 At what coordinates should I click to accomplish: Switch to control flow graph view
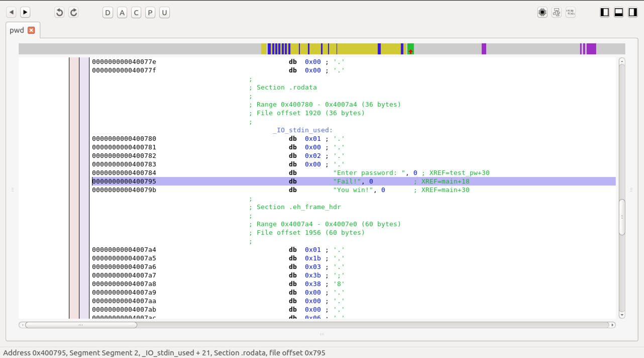point(556,13)
